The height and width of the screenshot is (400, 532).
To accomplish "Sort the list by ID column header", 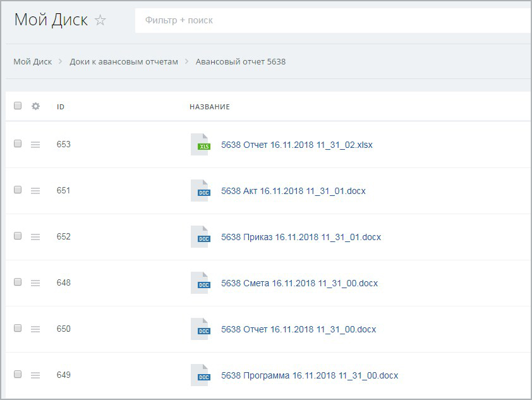I will click(x=61, y=107).
